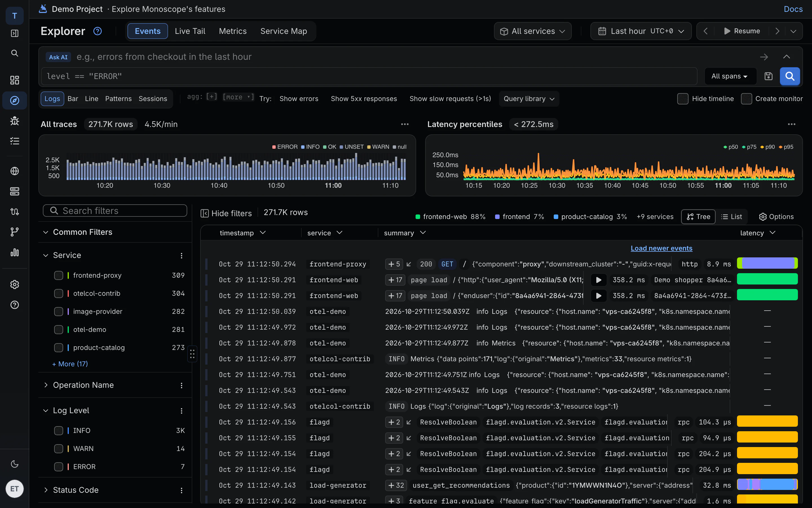Image resolution: width=812 pixels, height=508 pixels.
Task: Open All traces chart three-dot menu
Action: [x=405, y=124]
